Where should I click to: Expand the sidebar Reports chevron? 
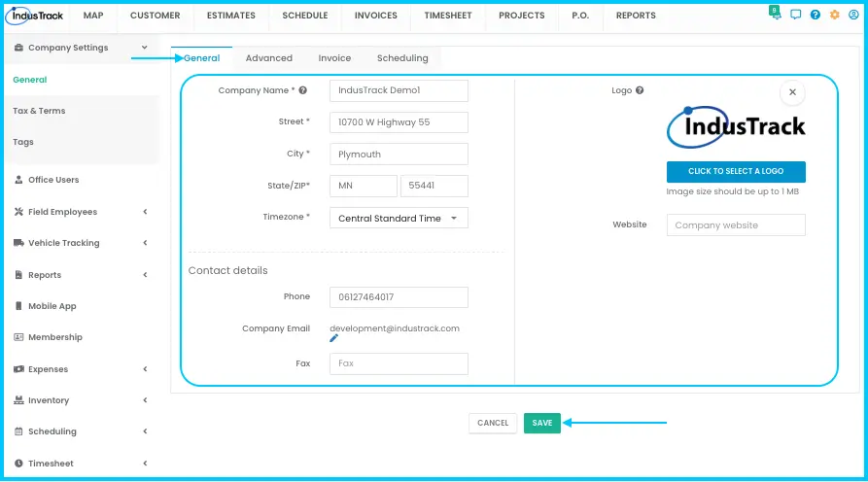pos(145,275)
